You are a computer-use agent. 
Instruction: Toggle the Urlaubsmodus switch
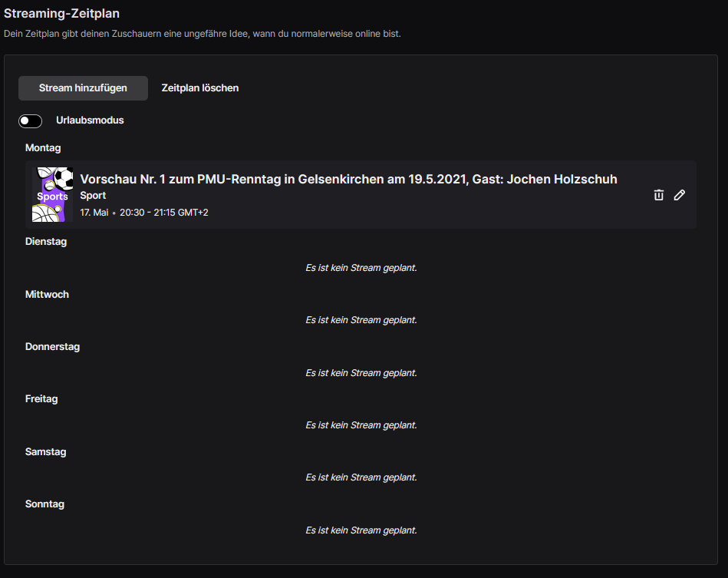point(30,121)
